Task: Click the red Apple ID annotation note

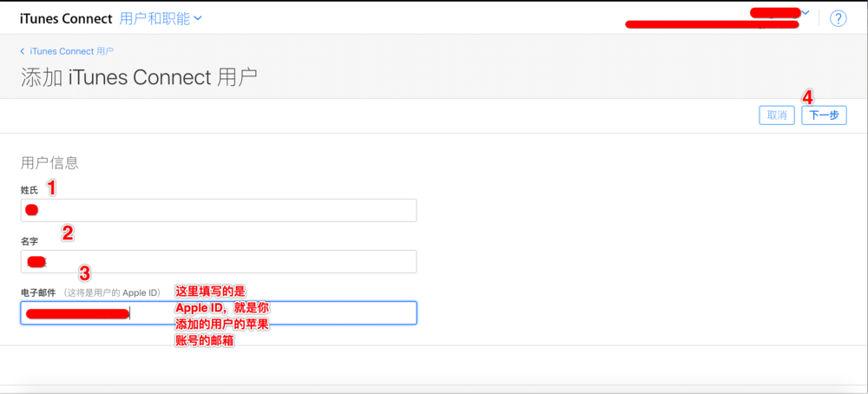Action: [x=228, y=315]
